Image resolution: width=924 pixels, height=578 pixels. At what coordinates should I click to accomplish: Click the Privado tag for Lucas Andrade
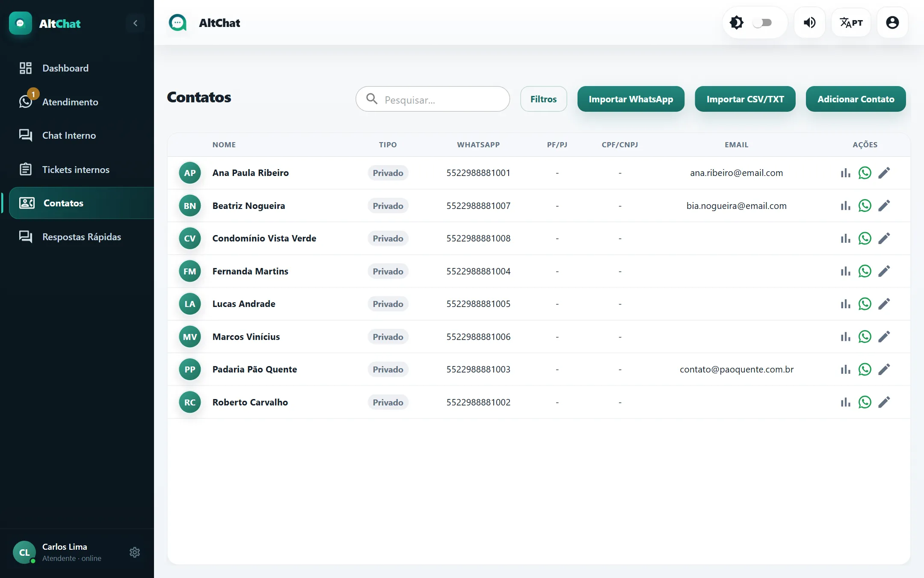pyautogui.click(x=388, y=304)
